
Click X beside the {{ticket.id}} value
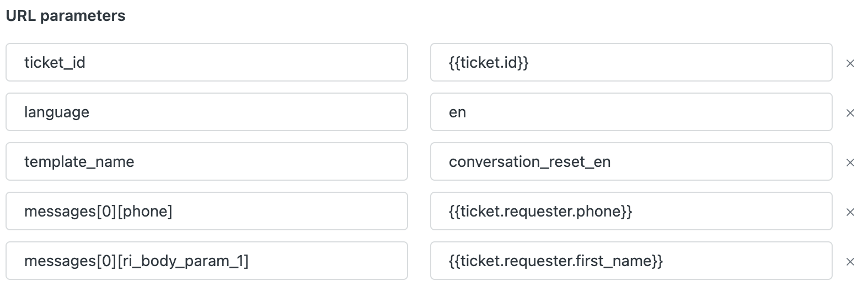click(x=850, y=63)
